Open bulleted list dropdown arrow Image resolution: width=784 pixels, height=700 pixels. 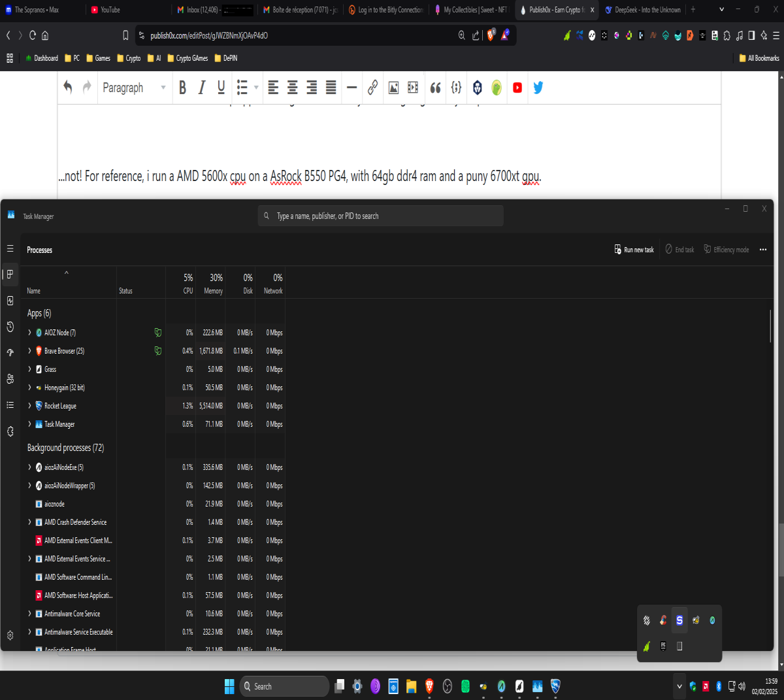(256, 88)
